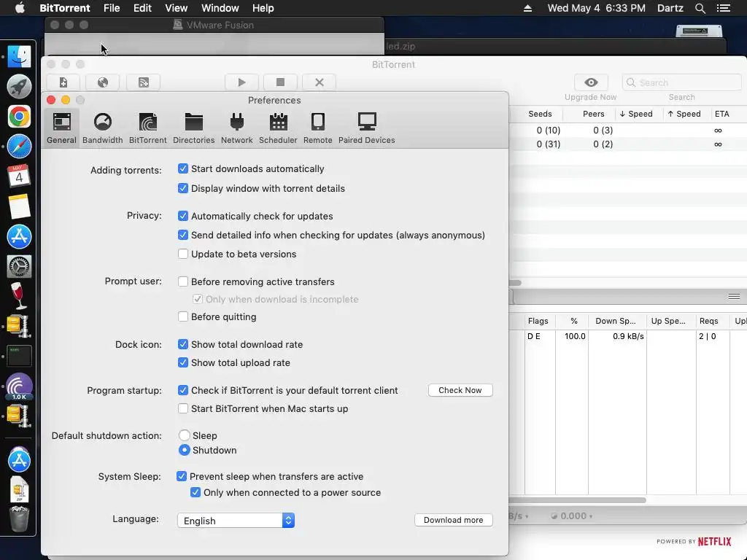Enable prompt Before quitting checkbox
Image resolution: width=747 pixels, height=560 pixels.
click(183, 316)
